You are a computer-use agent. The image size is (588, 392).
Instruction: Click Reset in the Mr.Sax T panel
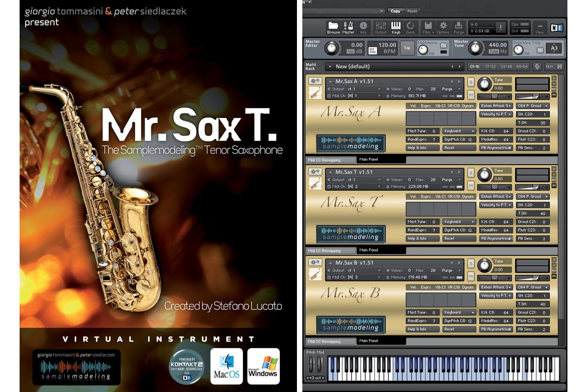coord(459,238)
